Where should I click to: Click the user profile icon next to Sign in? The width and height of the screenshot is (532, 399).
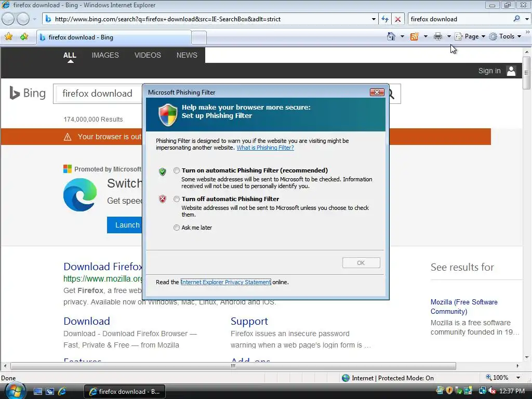click(511, 71)
